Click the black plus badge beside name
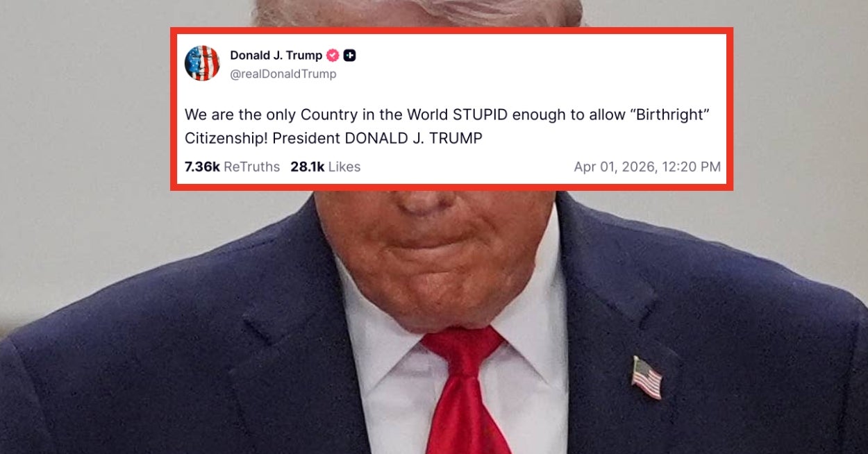 pos(349,56)
